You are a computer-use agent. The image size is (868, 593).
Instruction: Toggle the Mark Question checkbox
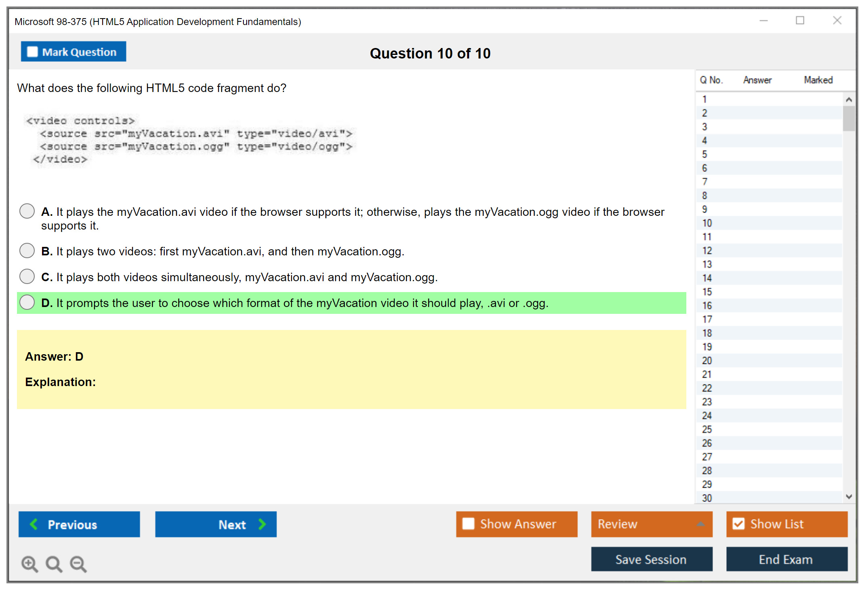[32, 52]
